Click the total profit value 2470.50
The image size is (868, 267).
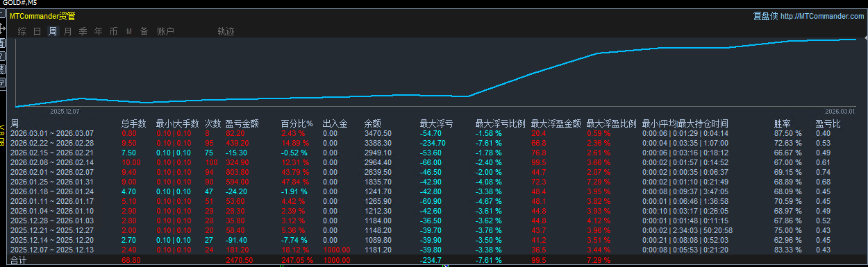[240, 261]
